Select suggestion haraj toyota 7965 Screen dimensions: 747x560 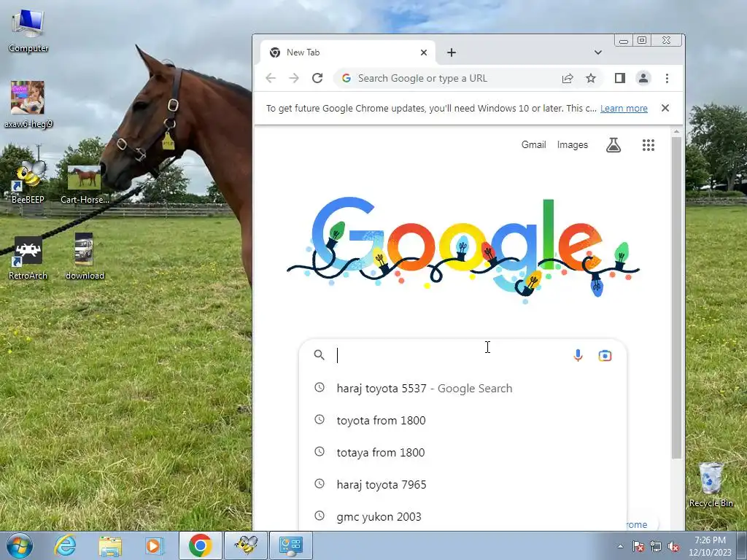pyautogui.click(x=462, y=485)
